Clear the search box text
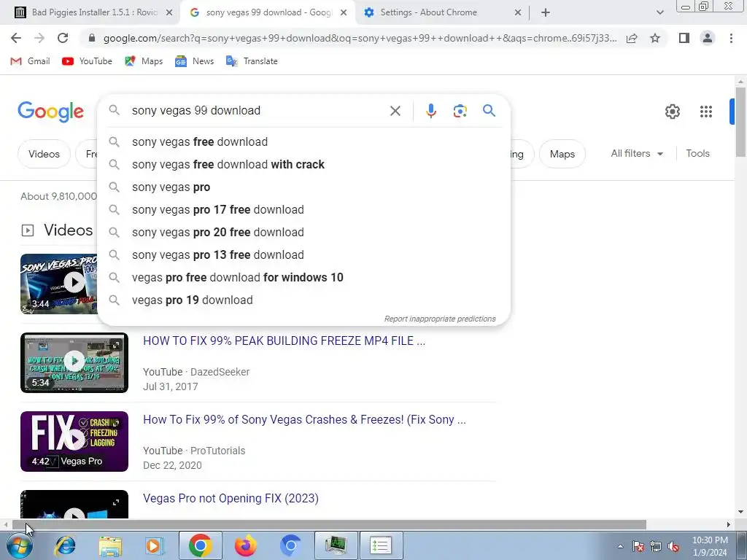 click(x=395, y=111)
